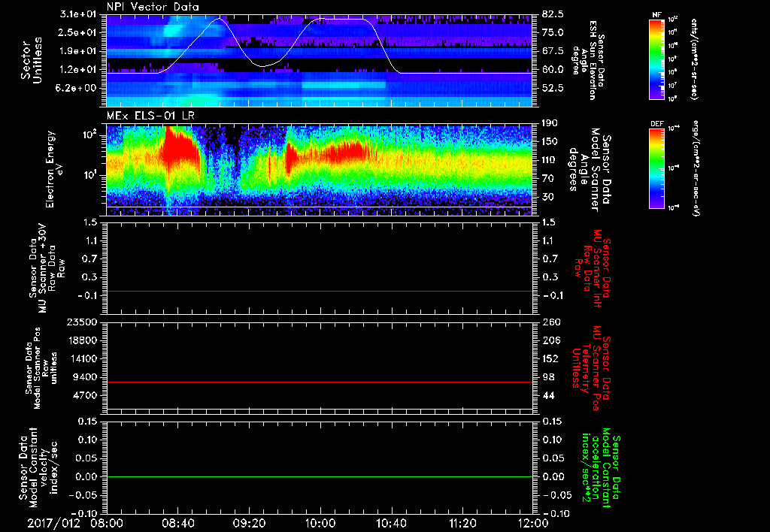Click the 82.5 sun elevation tick label
Viewport: 770px width, 532px height.
pyautogui.click(x=553, y=14)
